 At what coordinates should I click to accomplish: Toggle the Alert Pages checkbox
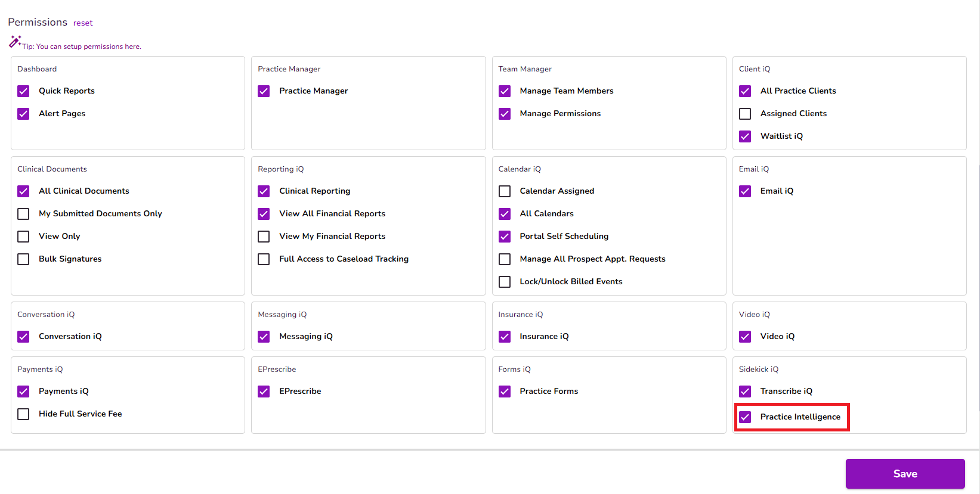[23, 114]
